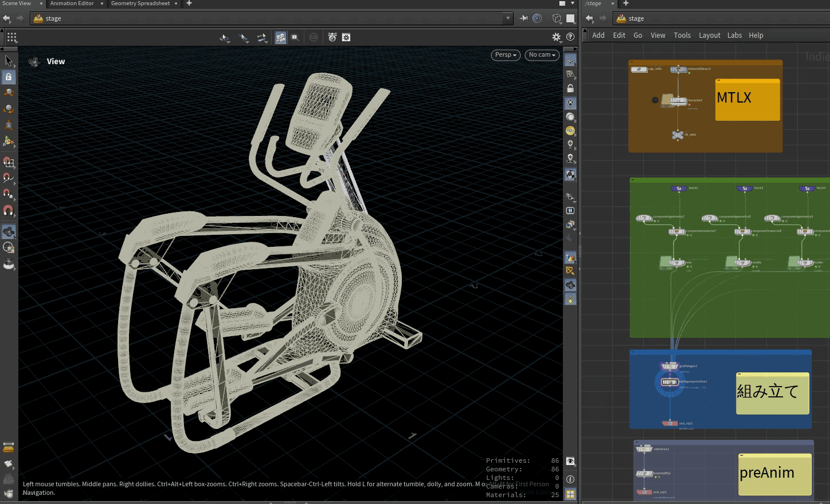Viewport: 830px width, 504px height.
Task: Toggle the yellow circular icon in the right display toolbar
Action: [x=570, y=131]
